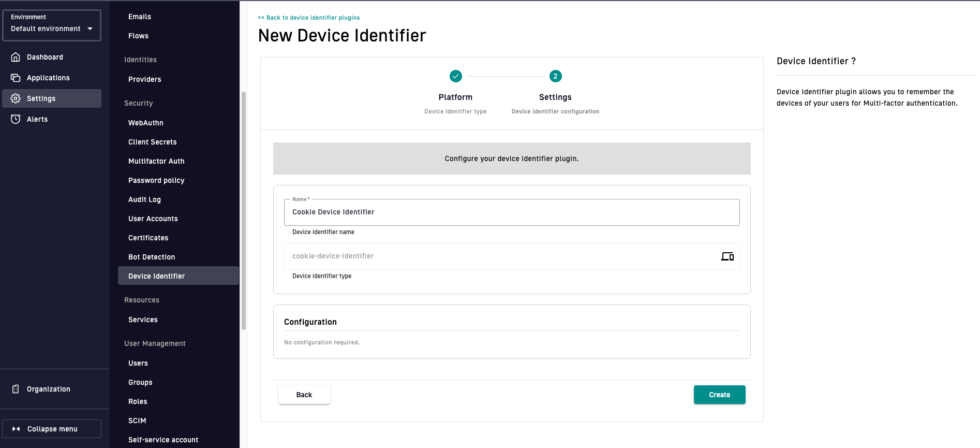
Task: Click the device type icon in field
Action: tap(727, 256)
